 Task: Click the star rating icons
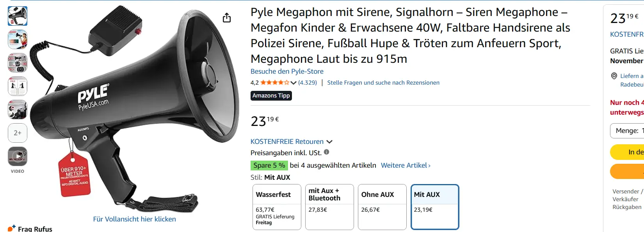[x=275, y=83]
